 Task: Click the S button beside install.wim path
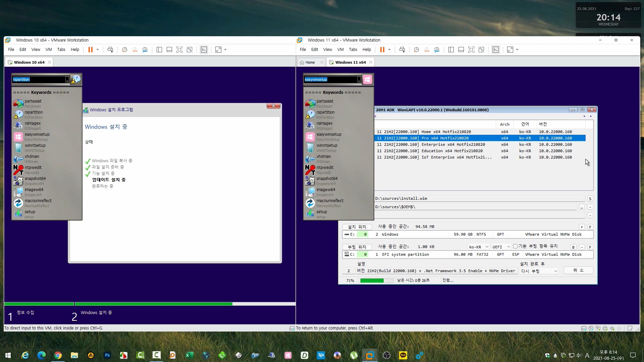click(590, 199)
